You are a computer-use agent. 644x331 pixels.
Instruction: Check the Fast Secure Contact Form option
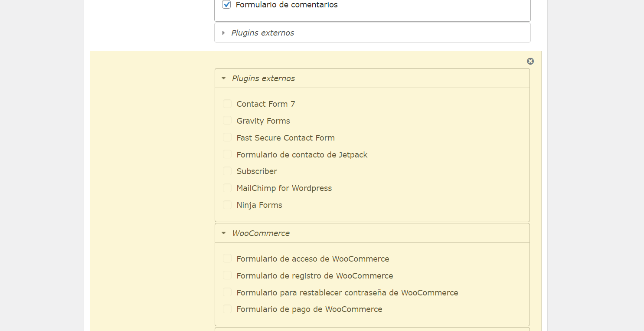click(227, 138)
